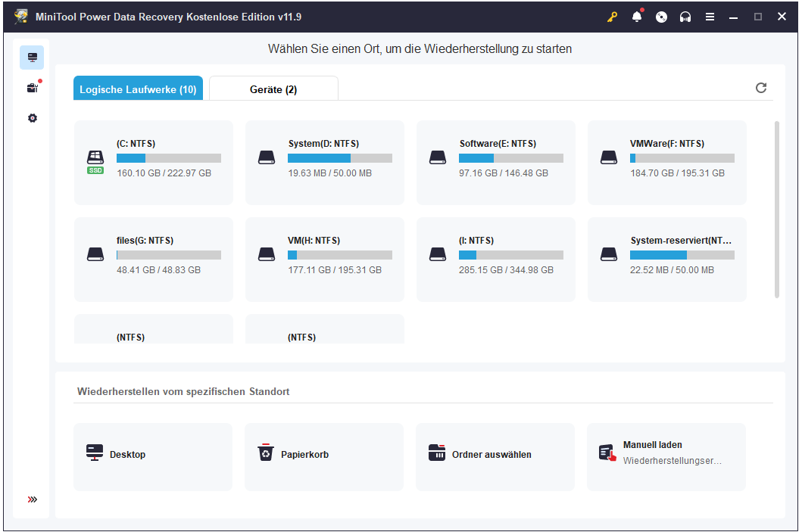
Task: Click the Papierkorb recycle bin icon
Action: pos(266,453)
